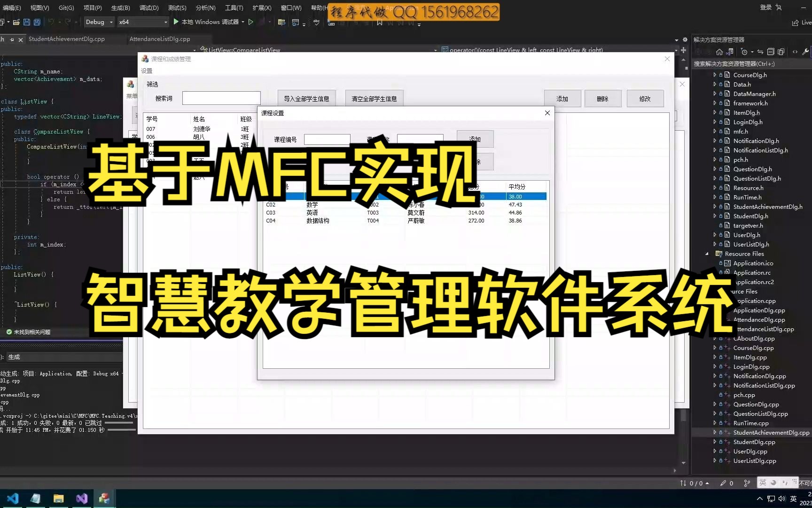Open the 设置 menu in course management window

click(147, 71)
